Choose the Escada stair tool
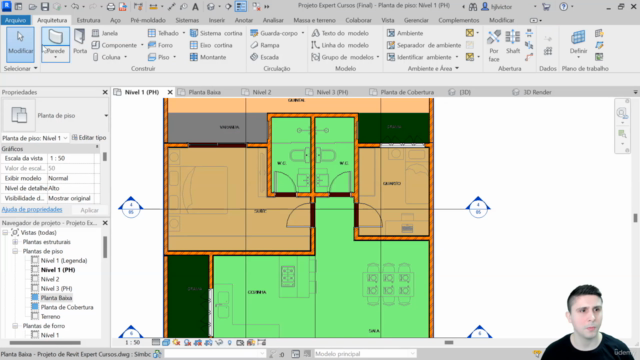The width and height of the screenshot is (640, 360). (x=264, y=57)
